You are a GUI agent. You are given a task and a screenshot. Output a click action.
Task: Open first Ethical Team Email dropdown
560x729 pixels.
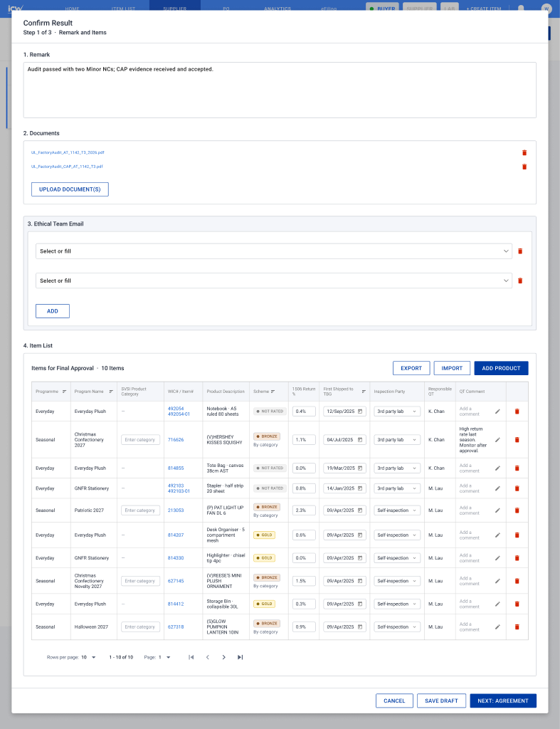tap(274, 251)
